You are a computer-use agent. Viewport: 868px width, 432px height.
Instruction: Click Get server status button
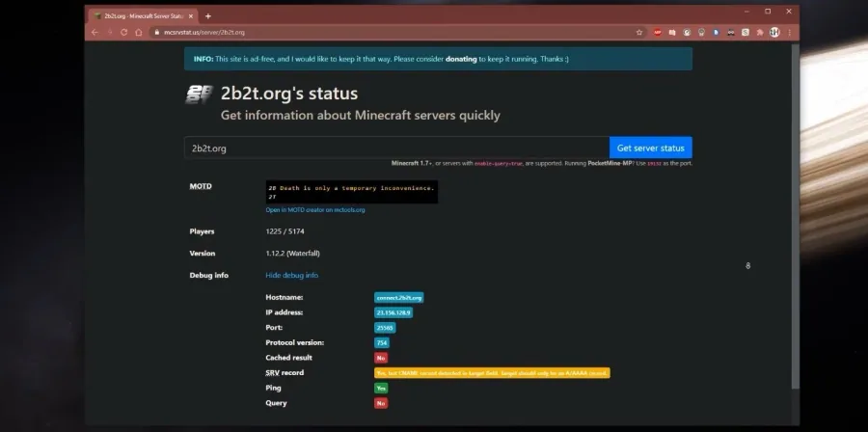coord(650,148)
